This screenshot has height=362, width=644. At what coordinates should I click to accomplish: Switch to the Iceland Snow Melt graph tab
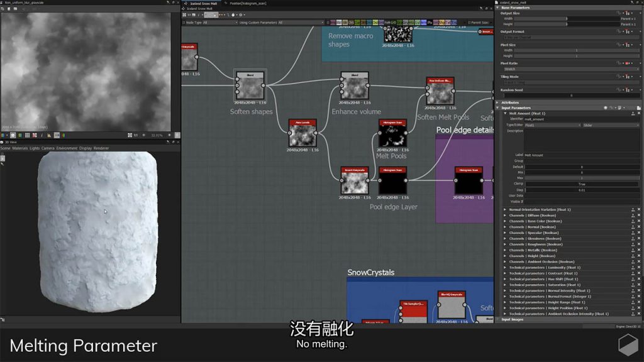tap(202, 3)
